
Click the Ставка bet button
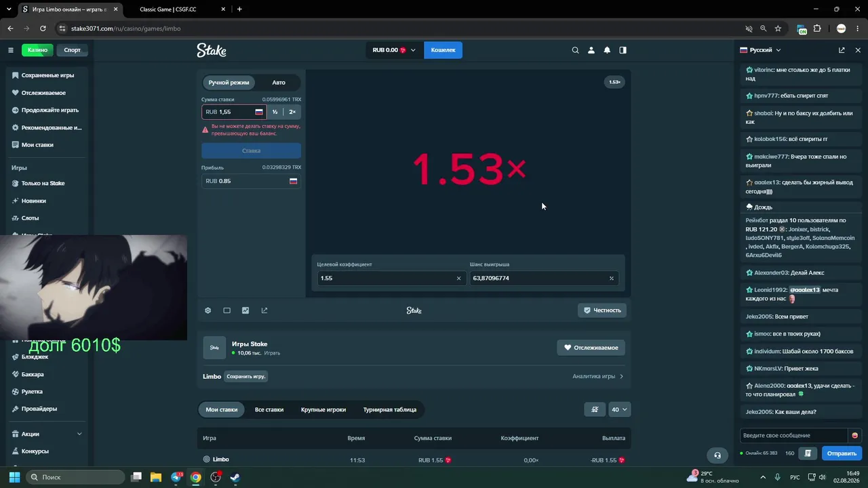click(251, 150)
